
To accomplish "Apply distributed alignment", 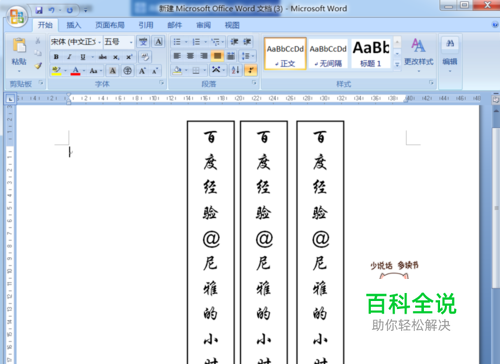I will click(x=230, y=56).
